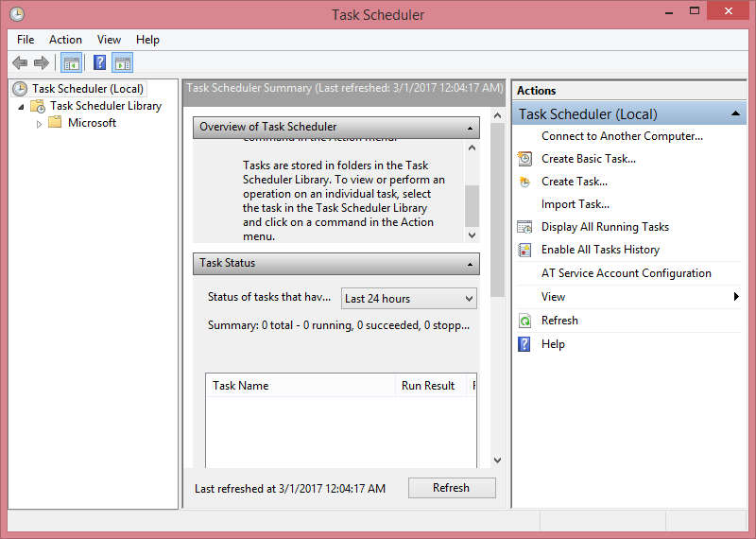Click Help in the Actions pane
The height and width of the screenshot is (539, 756).
click(x=553, y=344)
